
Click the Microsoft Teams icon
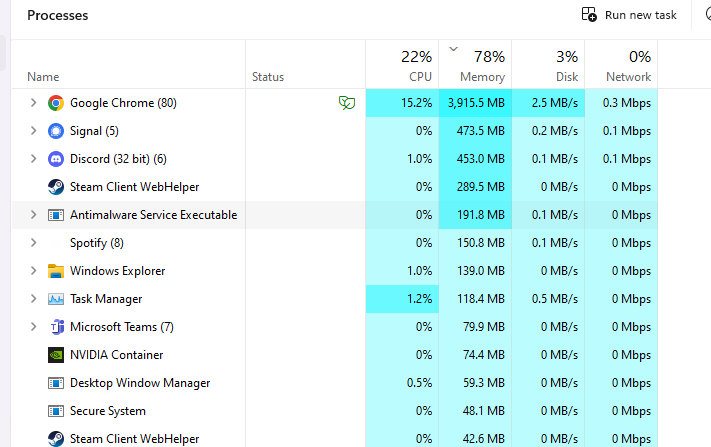(57, 327)
